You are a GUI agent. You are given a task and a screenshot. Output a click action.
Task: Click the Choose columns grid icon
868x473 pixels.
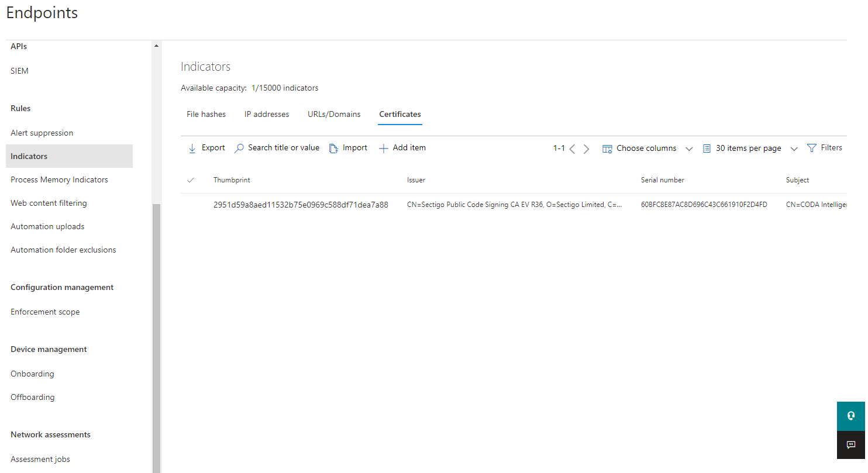608,148
